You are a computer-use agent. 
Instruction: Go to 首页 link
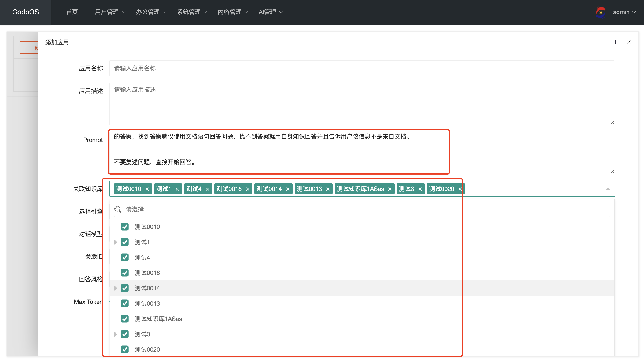[x=72, y=12]
